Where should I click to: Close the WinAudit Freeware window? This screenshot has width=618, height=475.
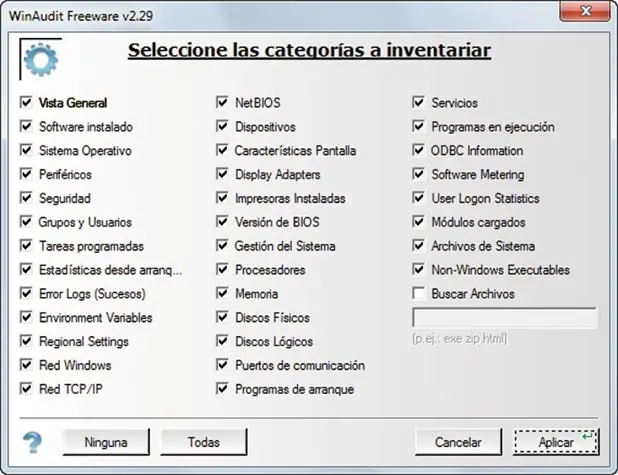pyautogui.click(x=585, y=11)
